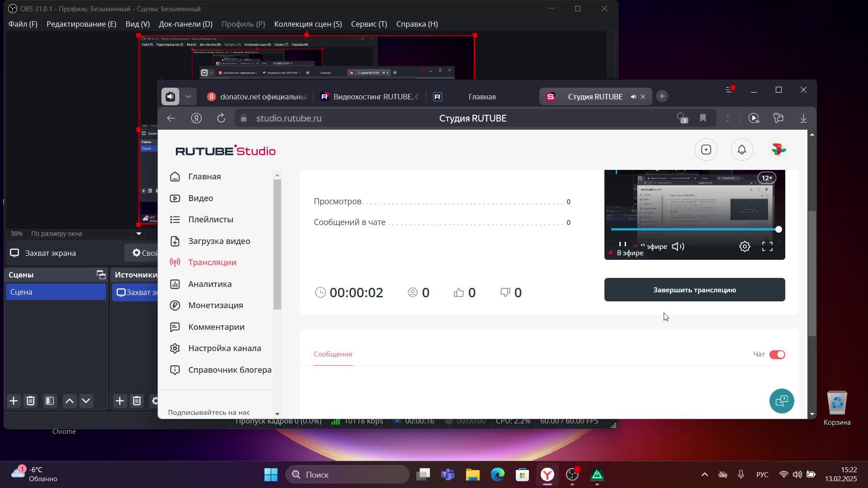Switch to donatov.net browser tab
Viewport: 868px width, 488px height.
pyautogui.click(x=257, y=97)
